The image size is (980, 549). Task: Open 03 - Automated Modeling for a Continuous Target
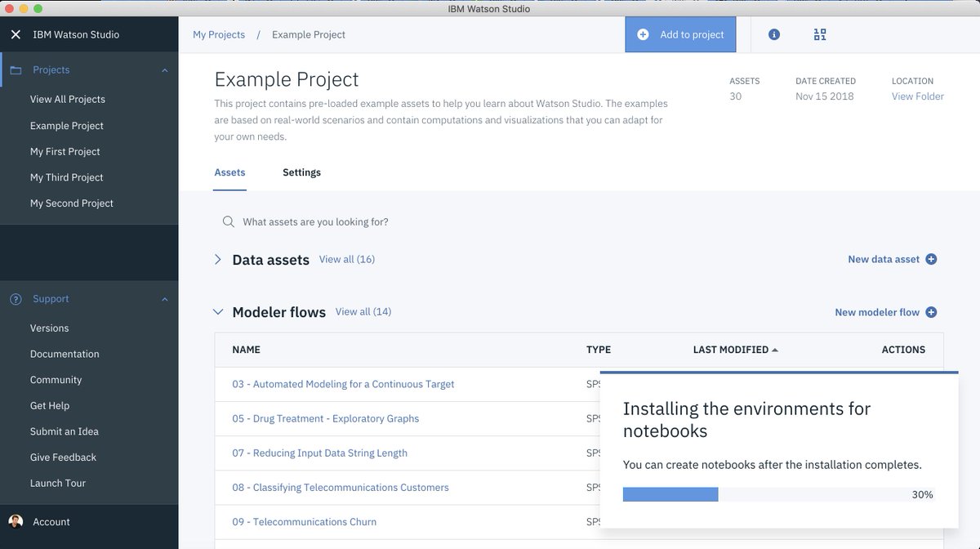tap(343, 384)
